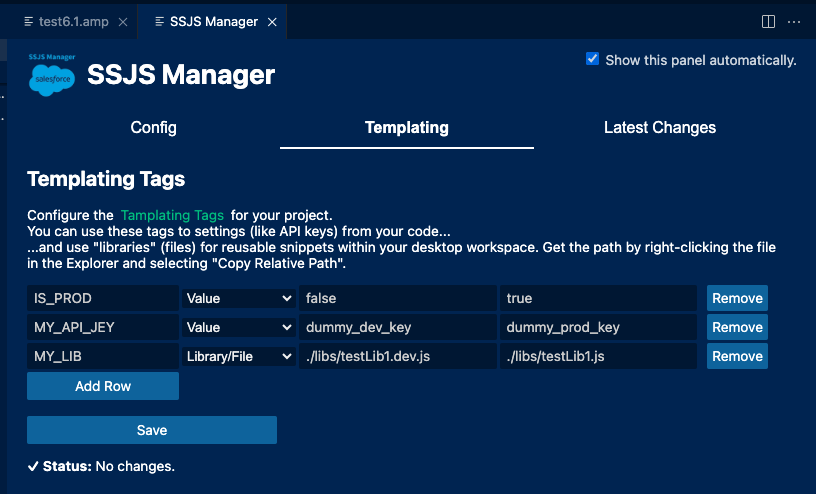Select the Templating tab

406,128
